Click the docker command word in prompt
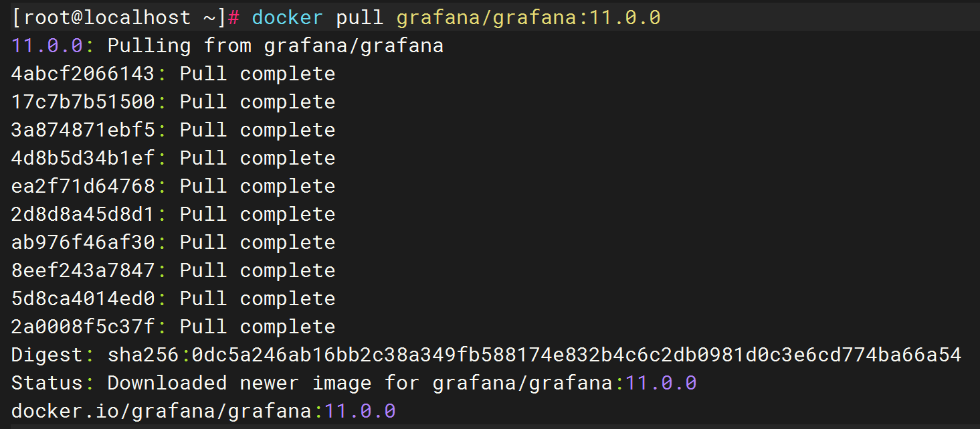Viewport: 980px width, 429px height. (x=288, y=17)
